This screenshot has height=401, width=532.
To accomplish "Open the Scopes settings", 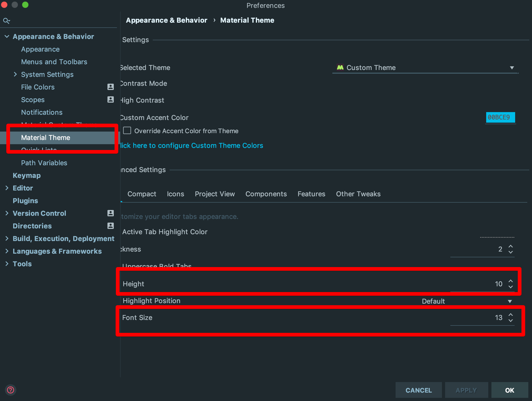I will [x=33, y=100].
